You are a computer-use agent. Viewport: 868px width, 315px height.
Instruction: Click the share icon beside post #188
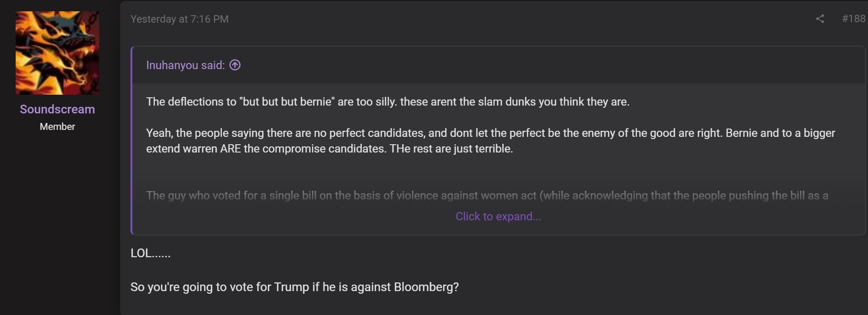tap(820, 19)
